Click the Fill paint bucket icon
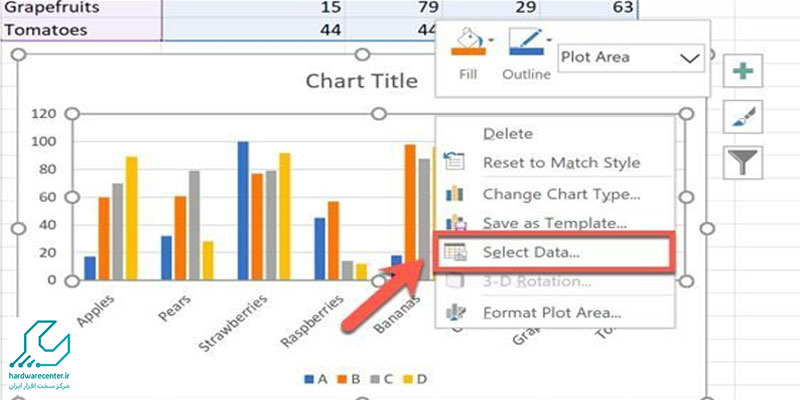The image size is (800, 400). click(467, 42)
